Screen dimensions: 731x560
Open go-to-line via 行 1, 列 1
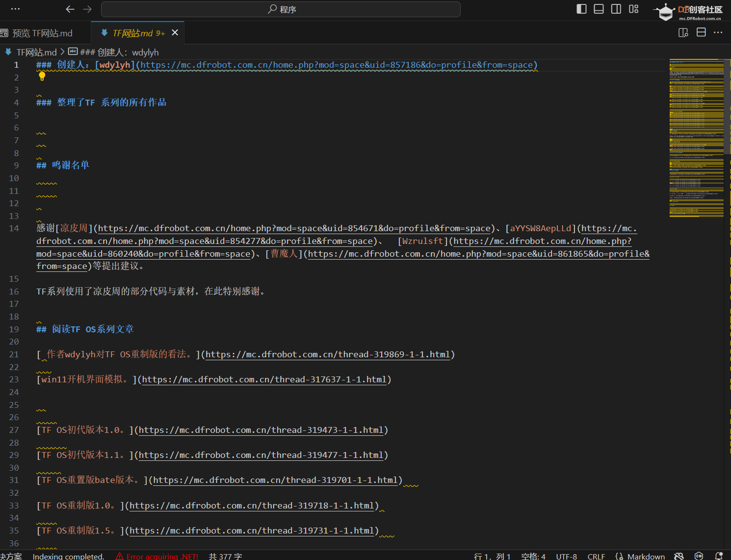coord(492,556)
